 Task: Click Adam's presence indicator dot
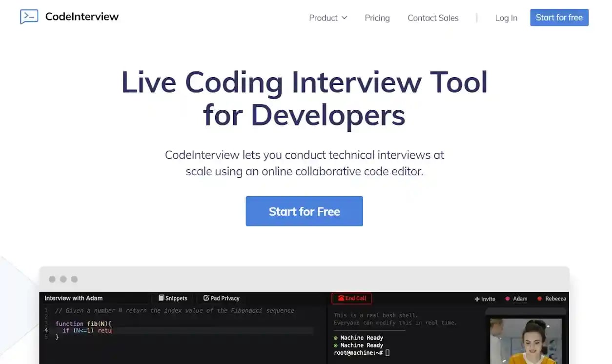tap(507, 298)
